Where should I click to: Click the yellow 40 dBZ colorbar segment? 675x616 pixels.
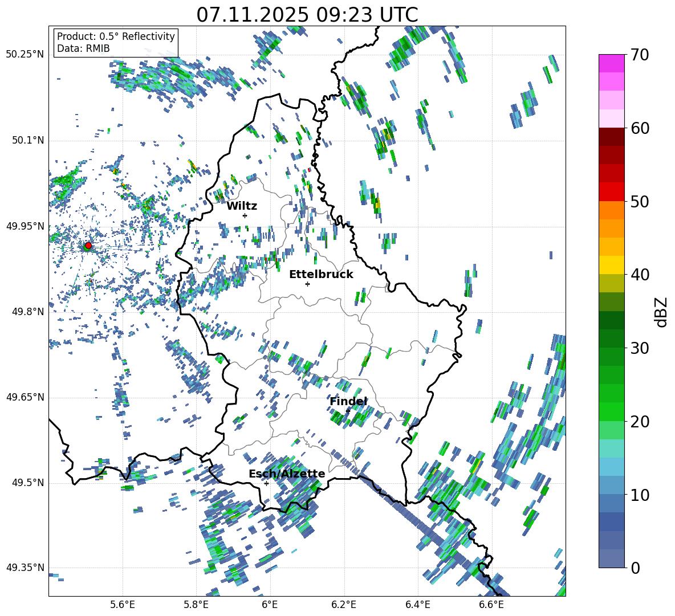click(x=611, y=265)
